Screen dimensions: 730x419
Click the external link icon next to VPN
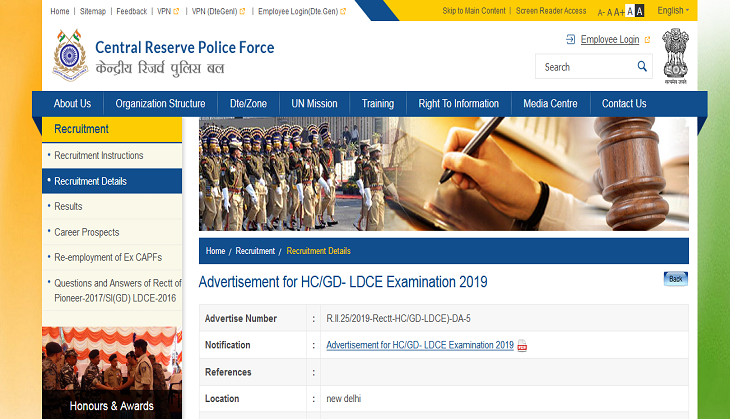pos(176,12)
